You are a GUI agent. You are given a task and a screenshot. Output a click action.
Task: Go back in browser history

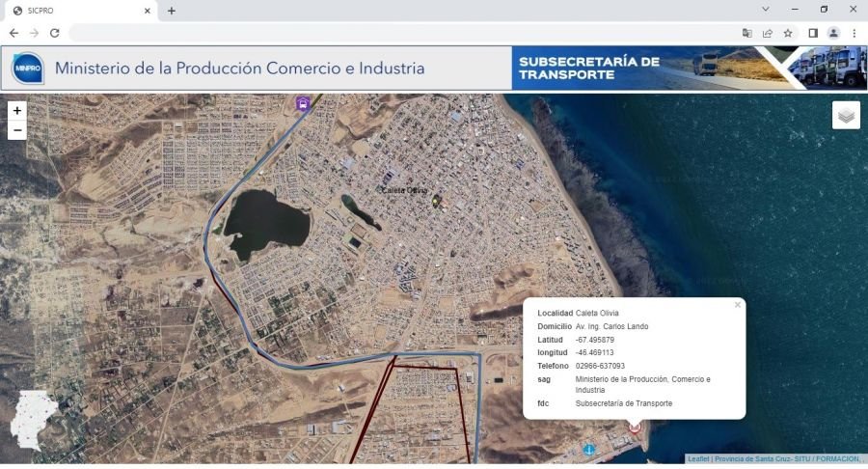[x=14, y=33]
